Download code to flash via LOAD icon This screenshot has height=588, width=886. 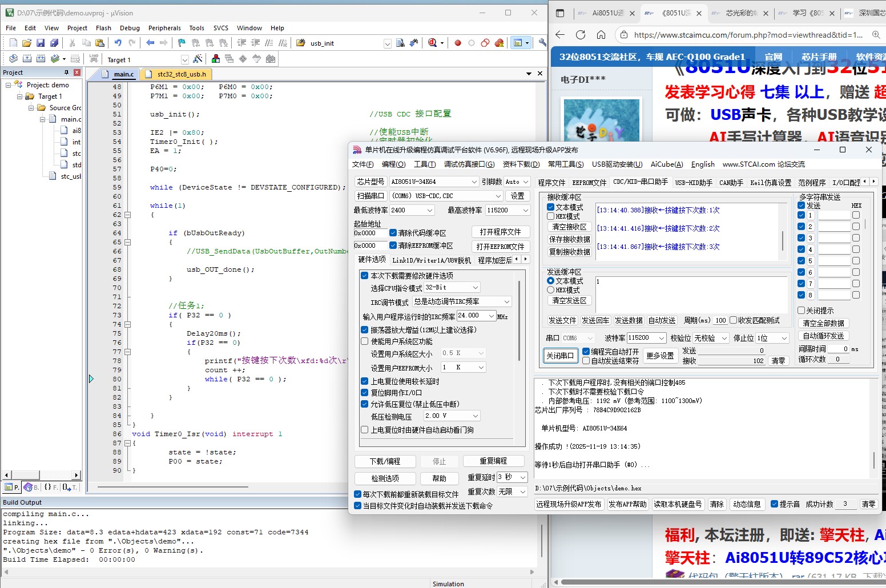(93, 58)
